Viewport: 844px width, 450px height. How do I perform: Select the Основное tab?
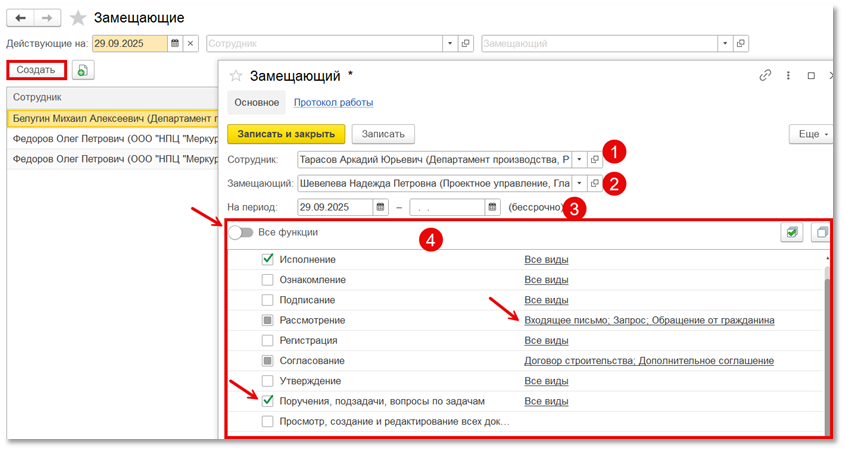255,102
